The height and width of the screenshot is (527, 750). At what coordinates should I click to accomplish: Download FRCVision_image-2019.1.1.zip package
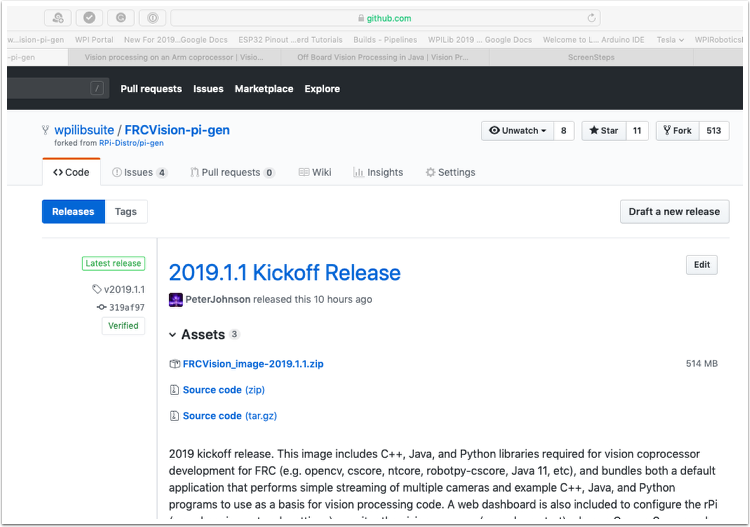point(253,364)
